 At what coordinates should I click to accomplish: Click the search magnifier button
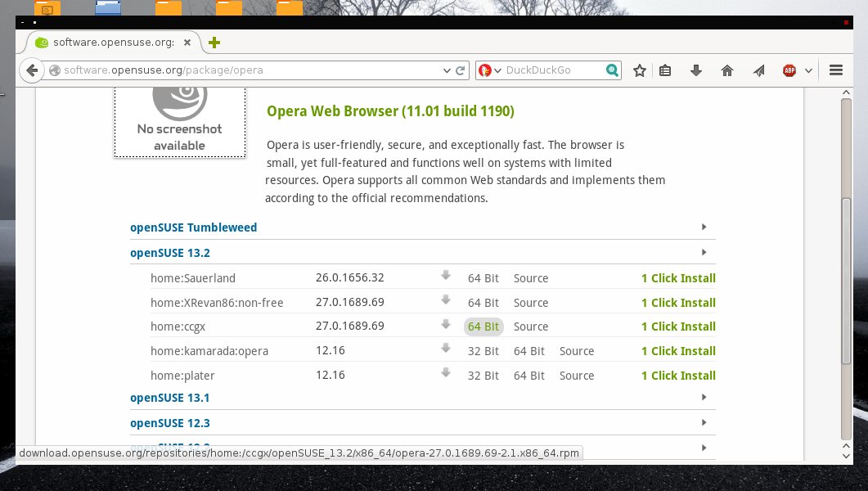612,70
